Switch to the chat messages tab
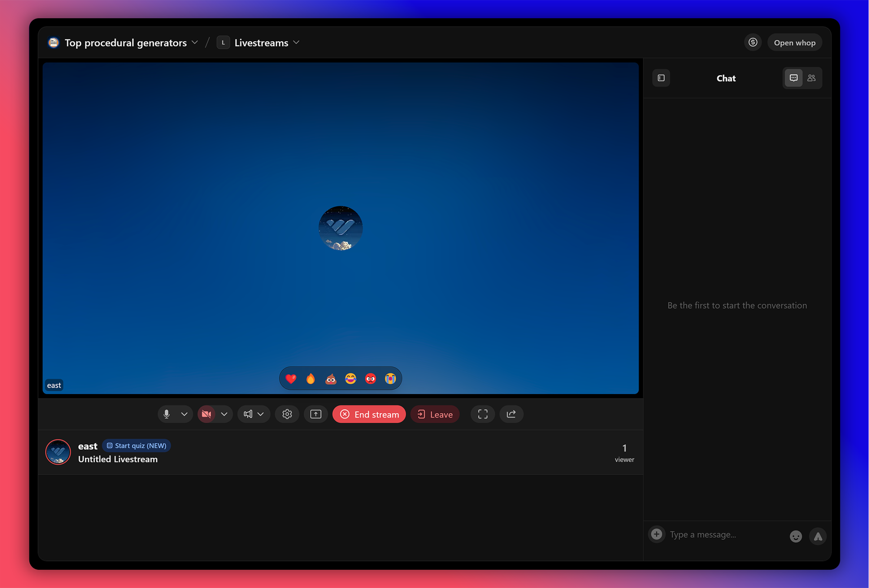The height and width of the screenshot is (588, 869). point(793,78)
